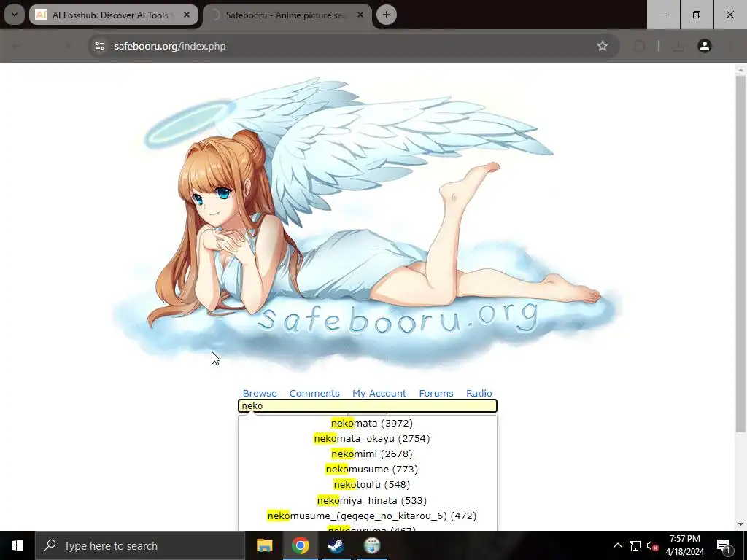Select the Safebooru tab
This screenshot has height=560, width=747.
coord(287,15)
